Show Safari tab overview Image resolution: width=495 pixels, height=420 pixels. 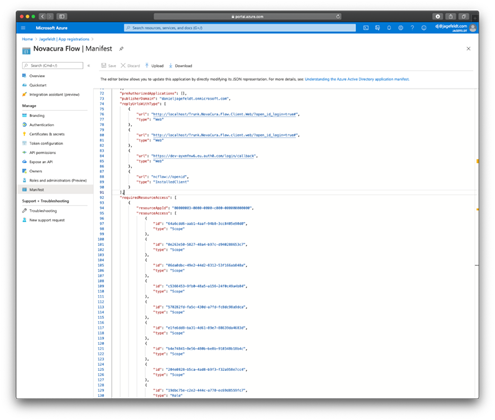point(464,16)
